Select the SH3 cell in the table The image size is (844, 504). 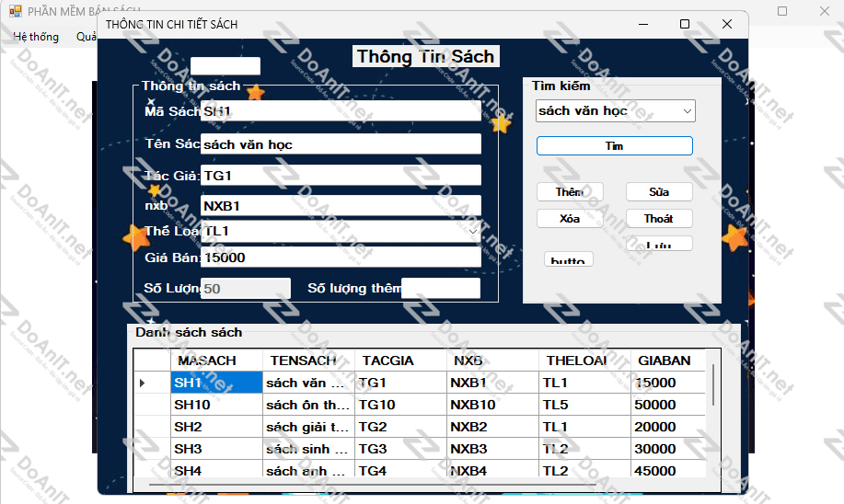click(216, 449)
